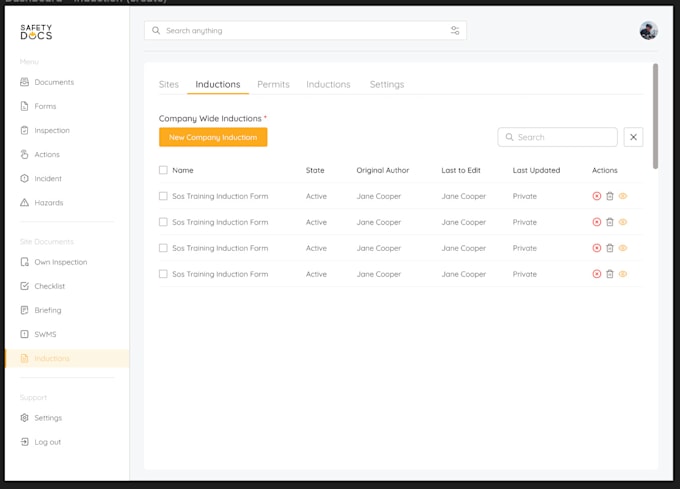This screenshot has height=489, width=680.
Task: Open the Incident section
Action: 41,179
